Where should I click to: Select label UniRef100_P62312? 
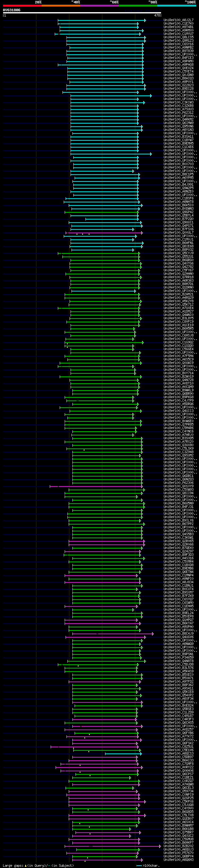178,112
